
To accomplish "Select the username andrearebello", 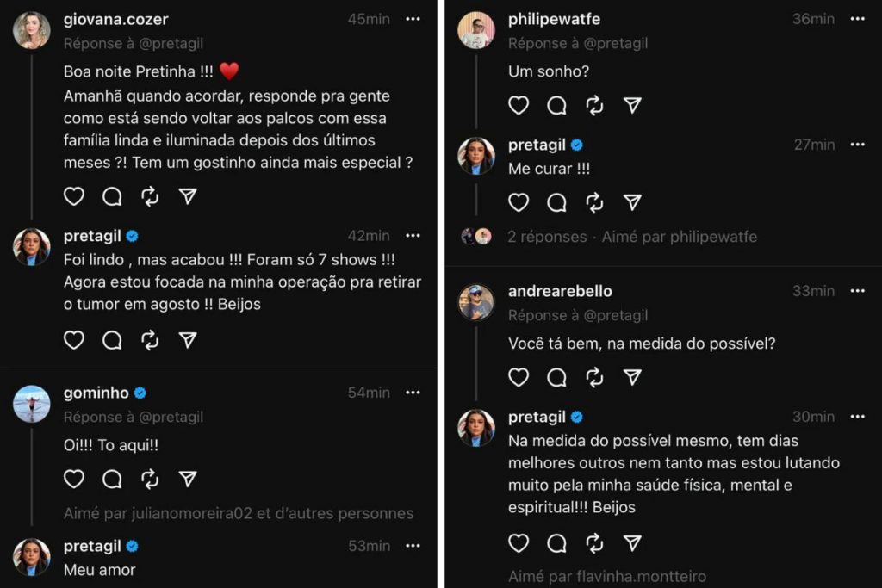I will [x=562, y=291].
